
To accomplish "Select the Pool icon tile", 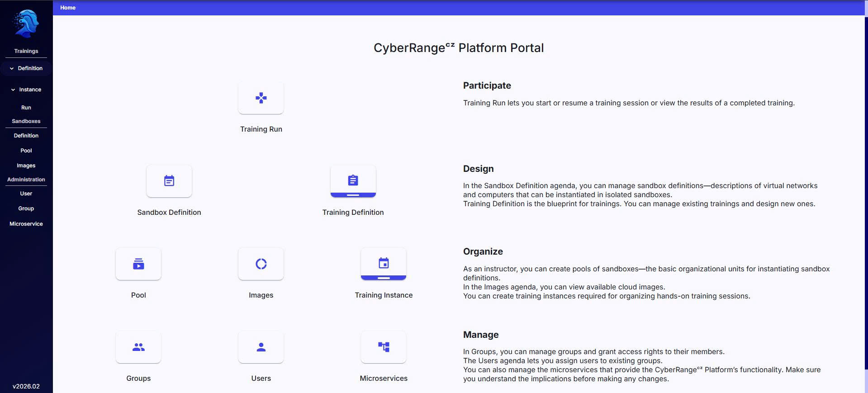I will [x=138, y=264].
